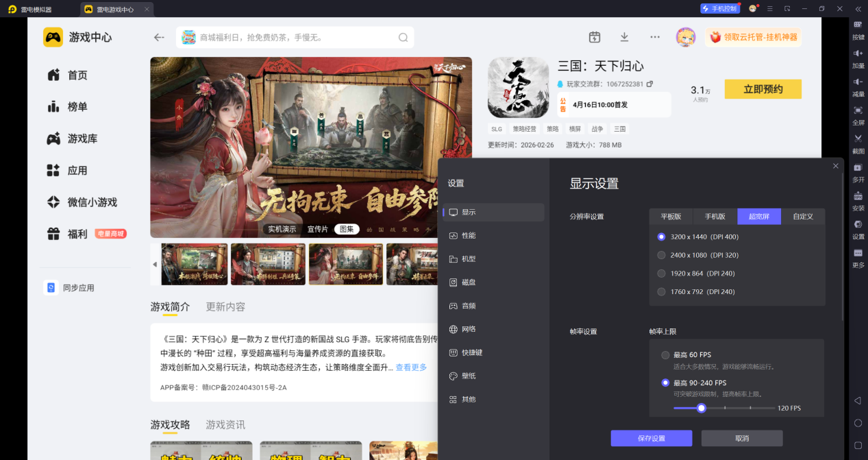Open 多开 multi-instance in right toolbar
The image size is (868, 460).
click(858, 172)
